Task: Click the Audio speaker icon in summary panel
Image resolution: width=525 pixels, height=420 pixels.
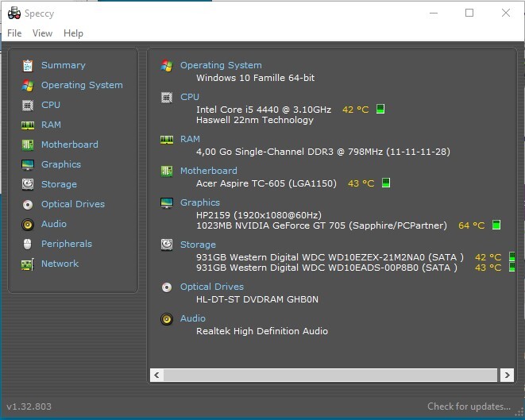Action: 167,319
